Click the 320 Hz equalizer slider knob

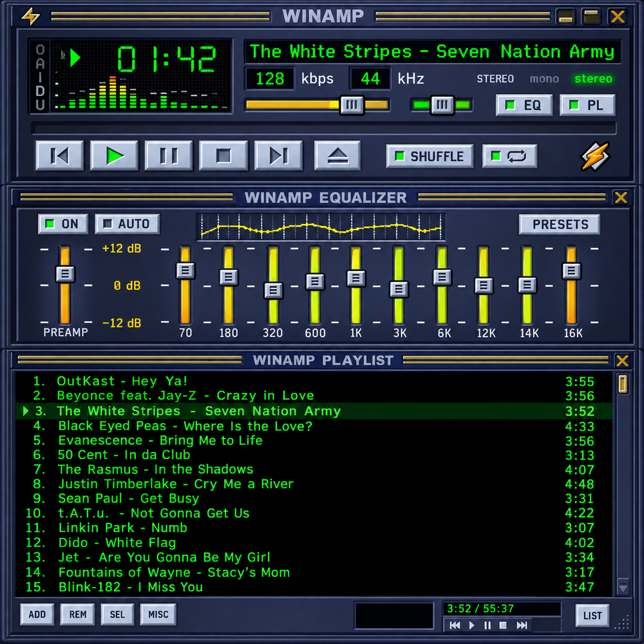coord(273,290)
